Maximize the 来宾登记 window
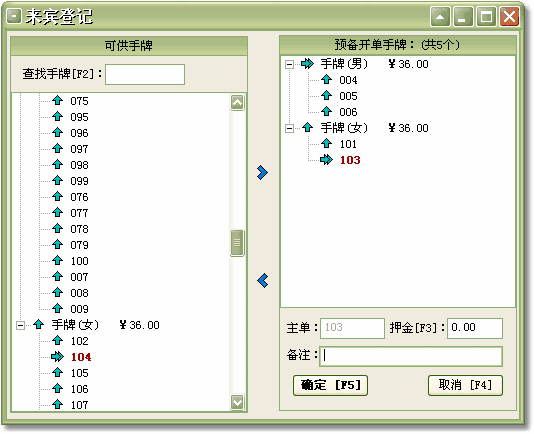The image size is (534, 434). [x=486, y=16]
